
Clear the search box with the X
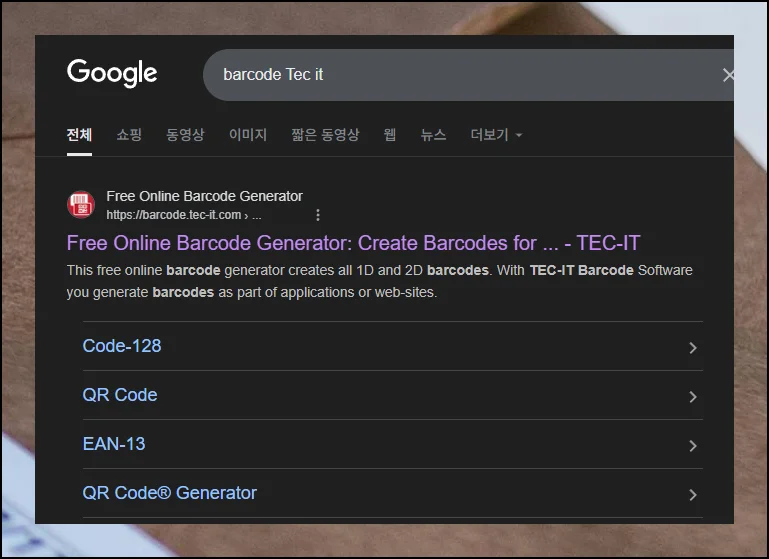(727, 75)
